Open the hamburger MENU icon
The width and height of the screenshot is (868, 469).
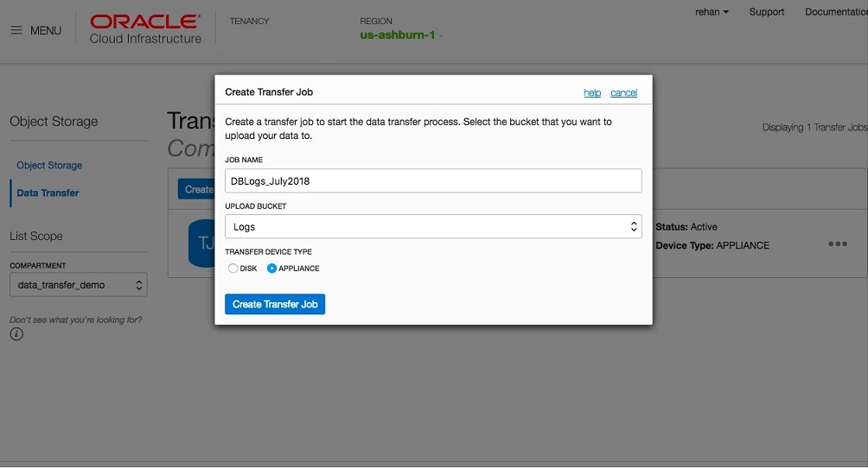16,30
